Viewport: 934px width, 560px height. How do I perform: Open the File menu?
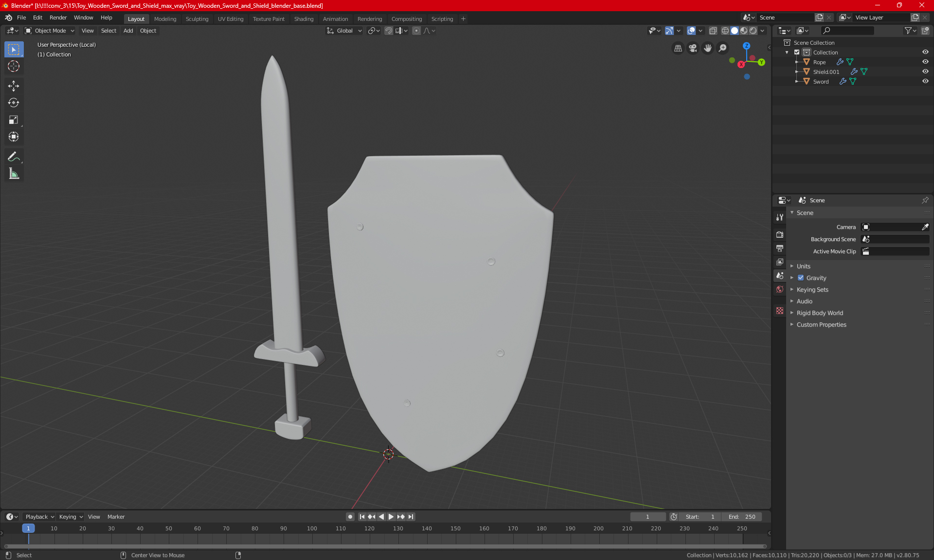21,17
